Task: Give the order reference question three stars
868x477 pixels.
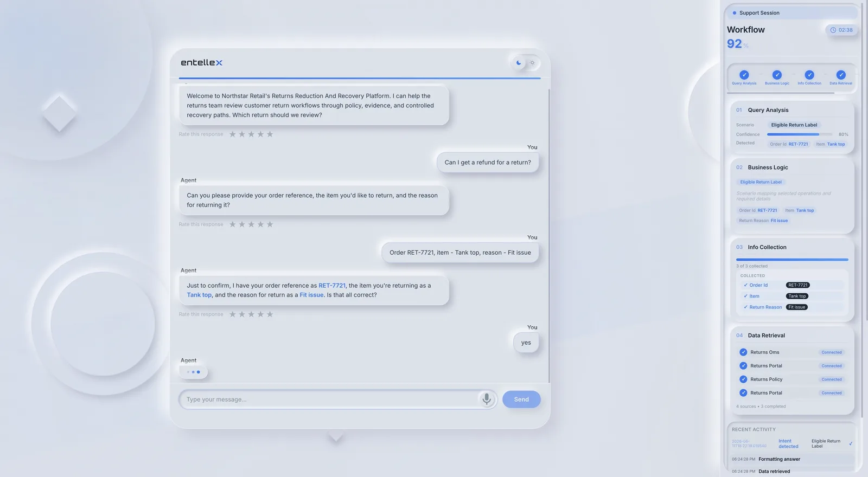Action: tap(251, 224)
